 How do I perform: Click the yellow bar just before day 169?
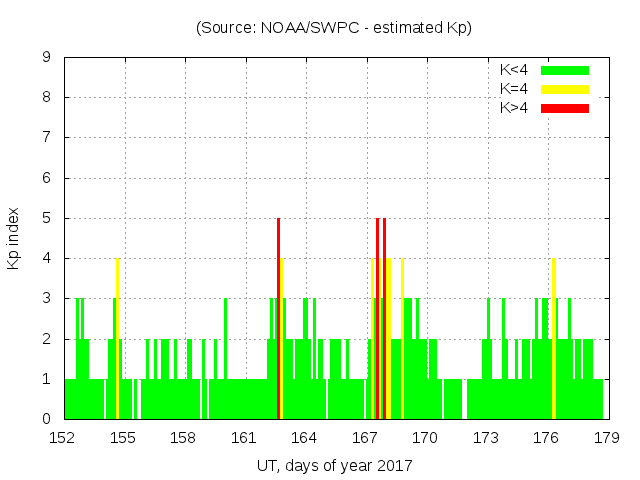(402, 340)
